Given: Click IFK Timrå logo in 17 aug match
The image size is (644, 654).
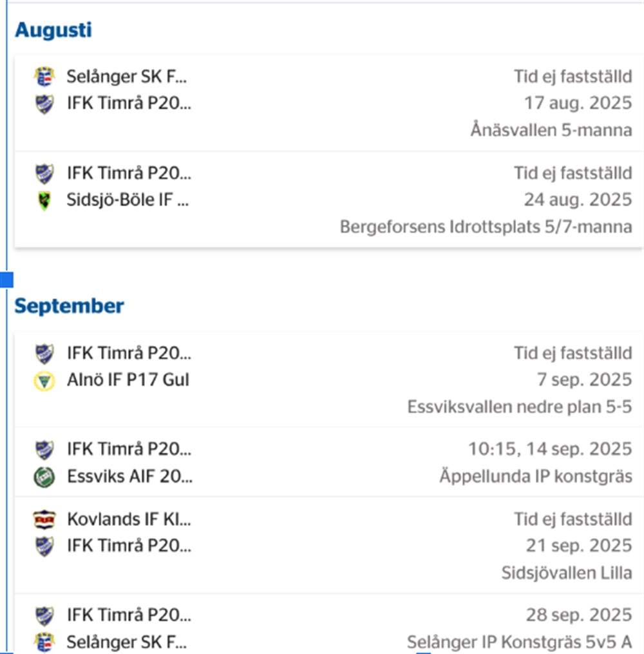Looking at the screenshot, I should click(x=44, y=104).
